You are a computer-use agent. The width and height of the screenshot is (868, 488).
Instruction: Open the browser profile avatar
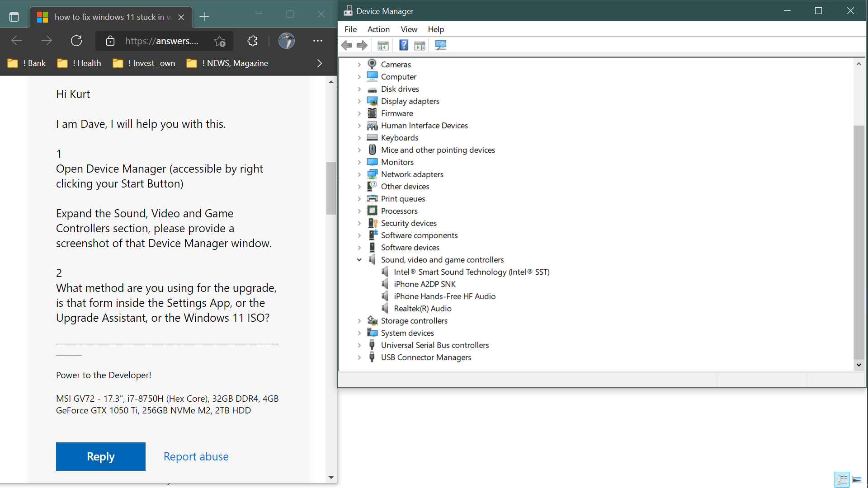pos(287,41)
